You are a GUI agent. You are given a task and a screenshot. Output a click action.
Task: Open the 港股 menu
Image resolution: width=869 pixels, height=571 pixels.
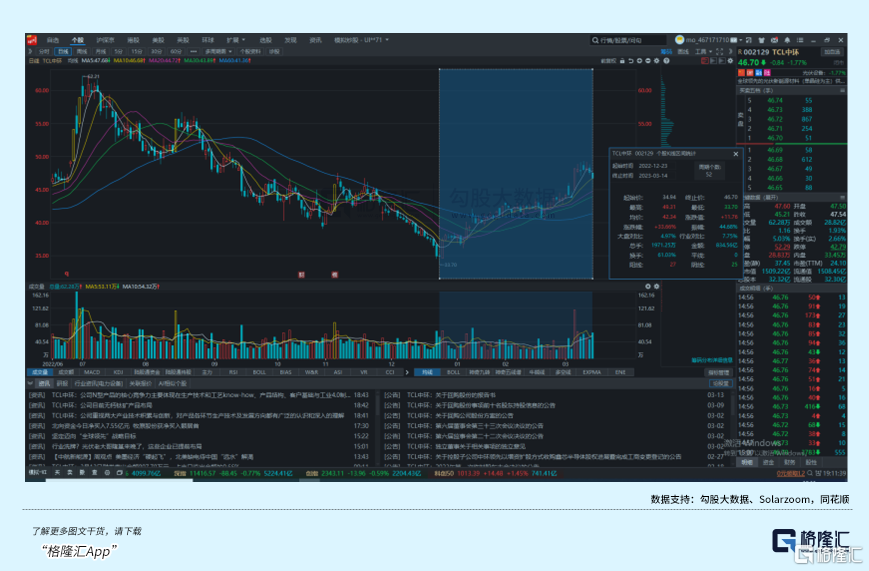(x=134, y=40)
